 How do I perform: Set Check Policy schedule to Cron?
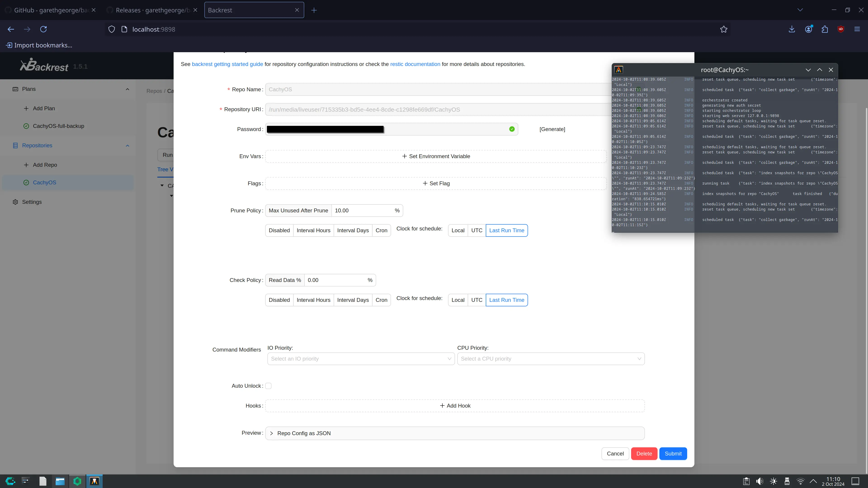pos(381,300)
